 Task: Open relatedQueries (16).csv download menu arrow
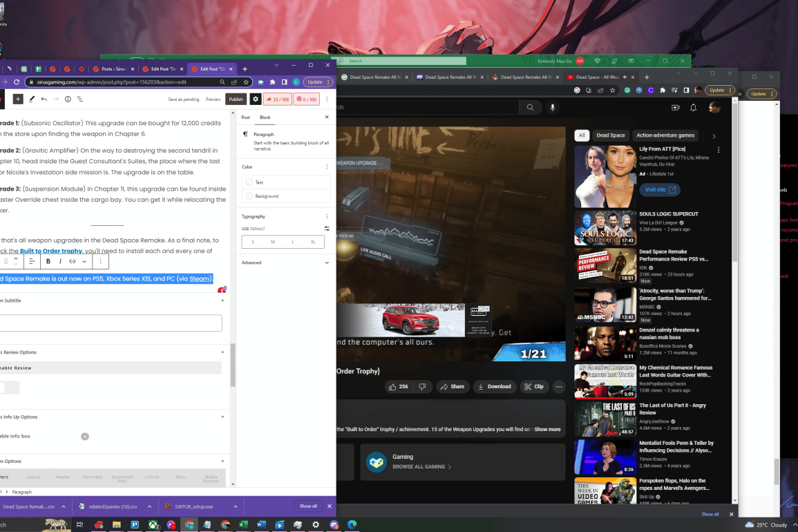[x=149, y=506]
